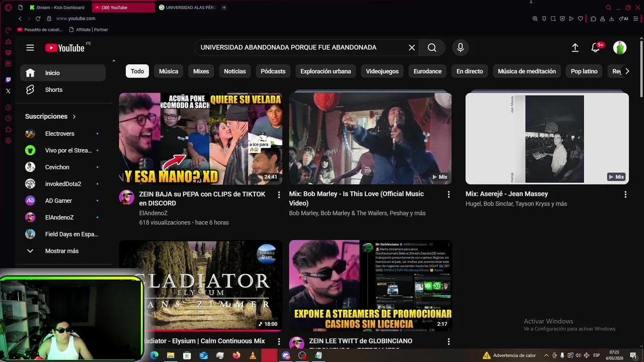Open the ElAndenoZ channel name link
644x362 pixels.
coord(153,213)
